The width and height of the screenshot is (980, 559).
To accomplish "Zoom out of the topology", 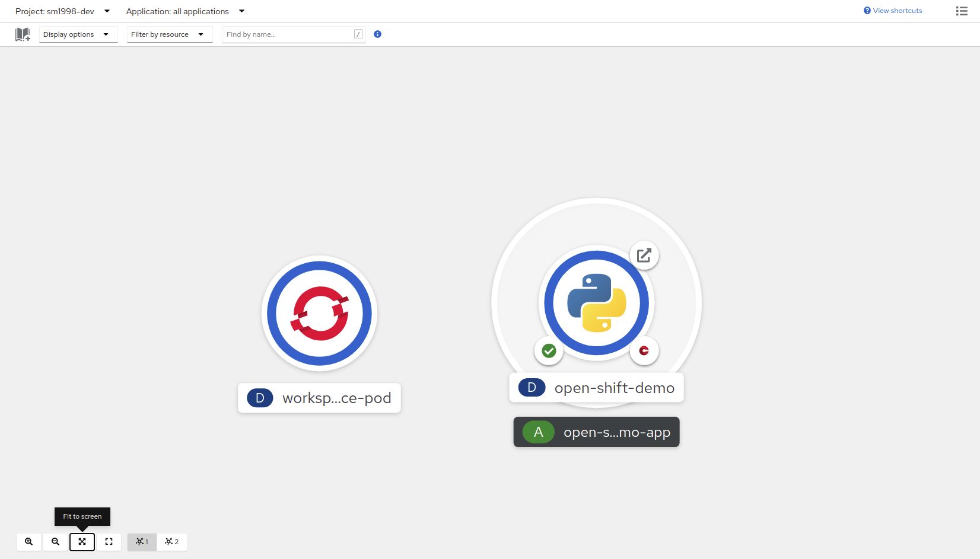I will click(x=55, y=542).
